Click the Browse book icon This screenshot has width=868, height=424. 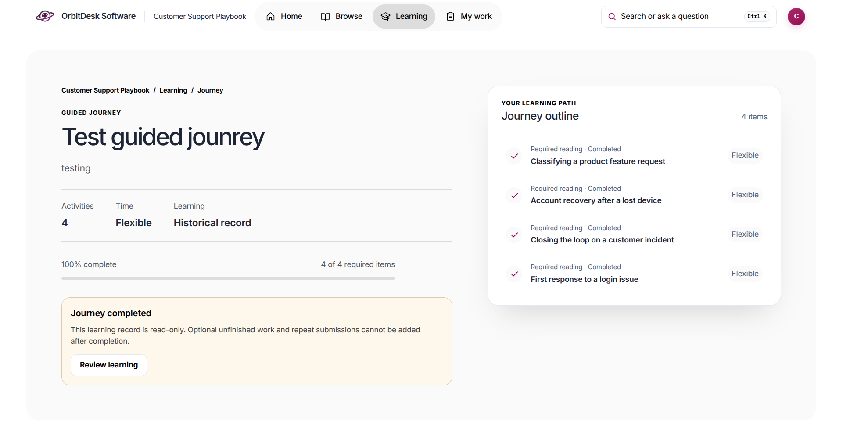325,17
